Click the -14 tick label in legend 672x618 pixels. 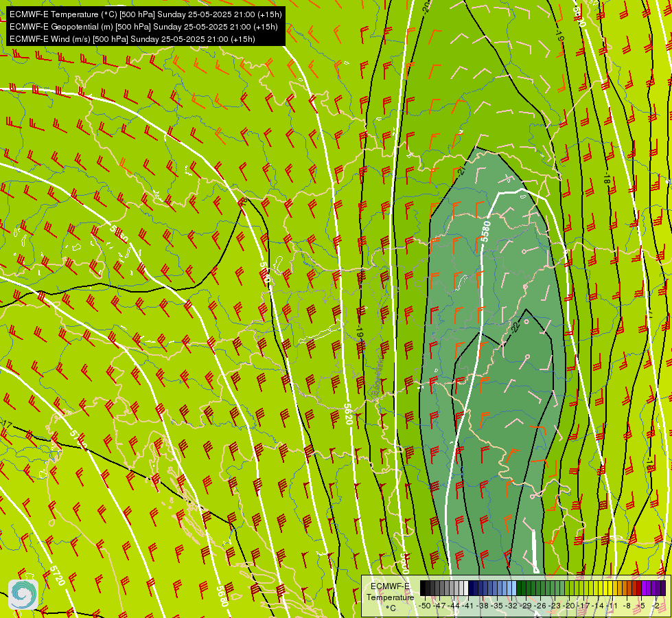click(x=599, y=606)
